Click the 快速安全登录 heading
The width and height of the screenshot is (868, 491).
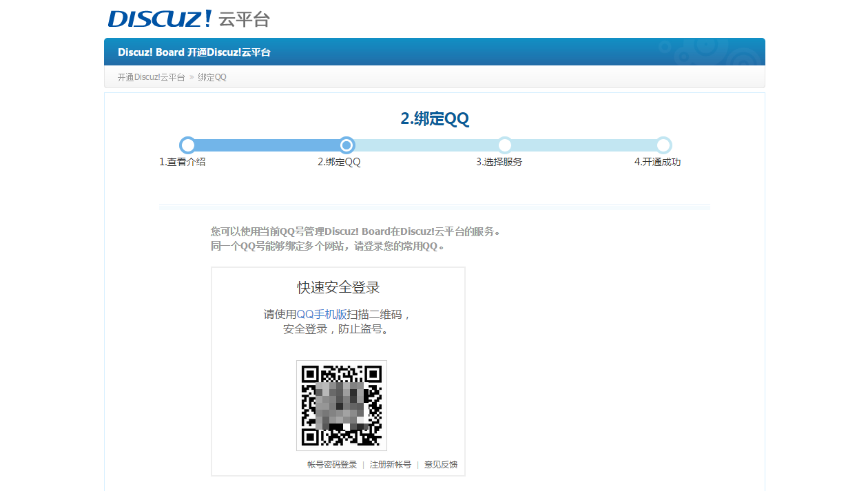pos(338,287)
